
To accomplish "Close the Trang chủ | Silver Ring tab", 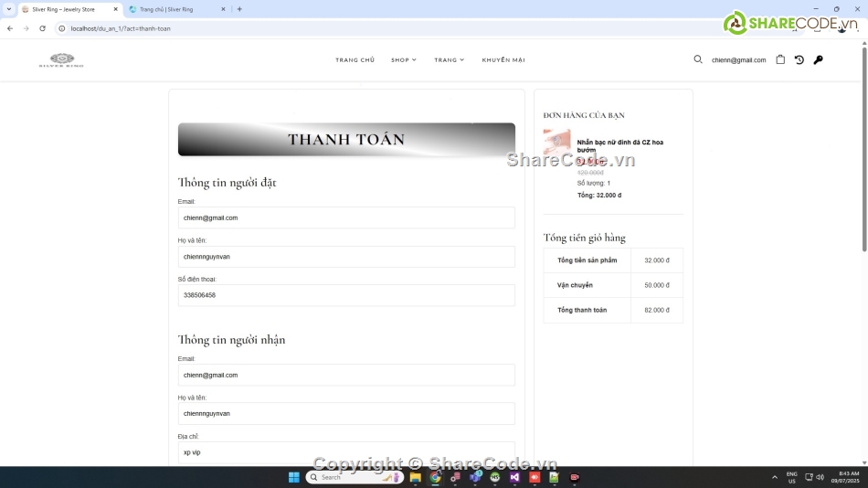I will [223, 9].
